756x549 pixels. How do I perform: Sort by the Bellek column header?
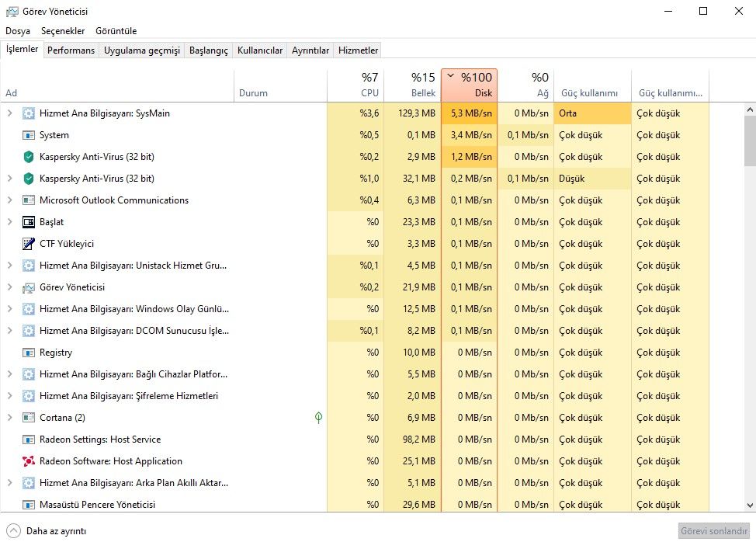[412, 85]
